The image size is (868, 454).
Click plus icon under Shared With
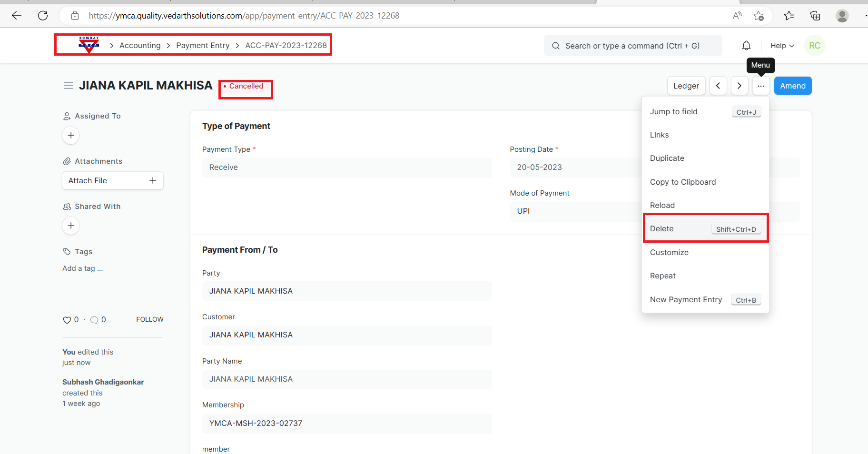click(71, 226)
